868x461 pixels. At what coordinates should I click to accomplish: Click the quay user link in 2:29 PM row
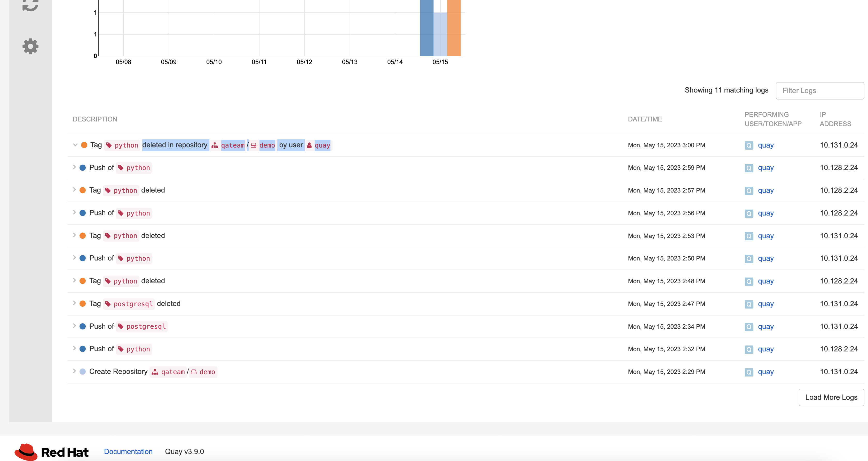(x=766, y=372)
